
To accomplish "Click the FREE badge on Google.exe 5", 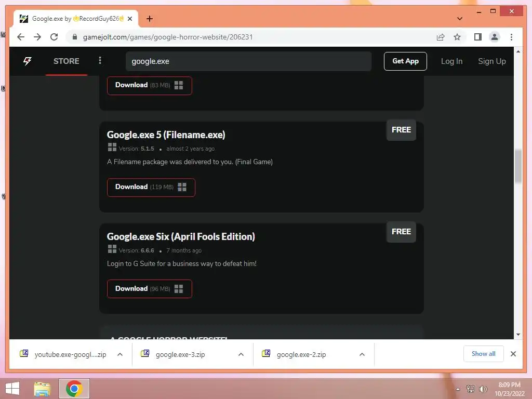I will click(x=401, y=129).
